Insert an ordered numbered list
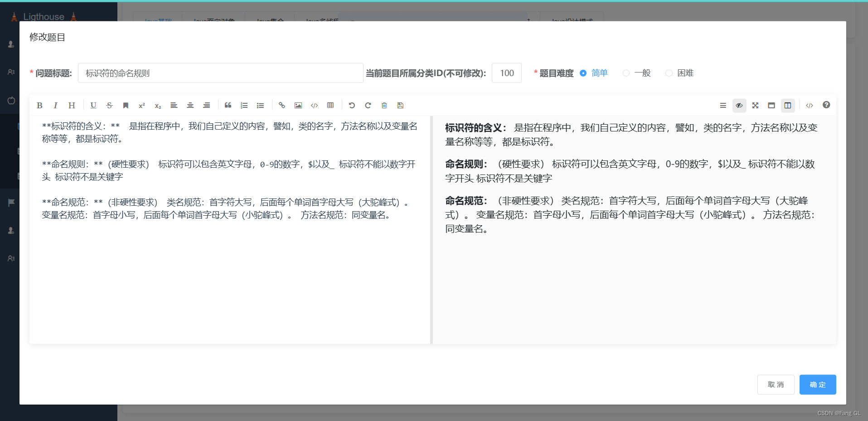The image size is (868, 421). coord(244,105)
